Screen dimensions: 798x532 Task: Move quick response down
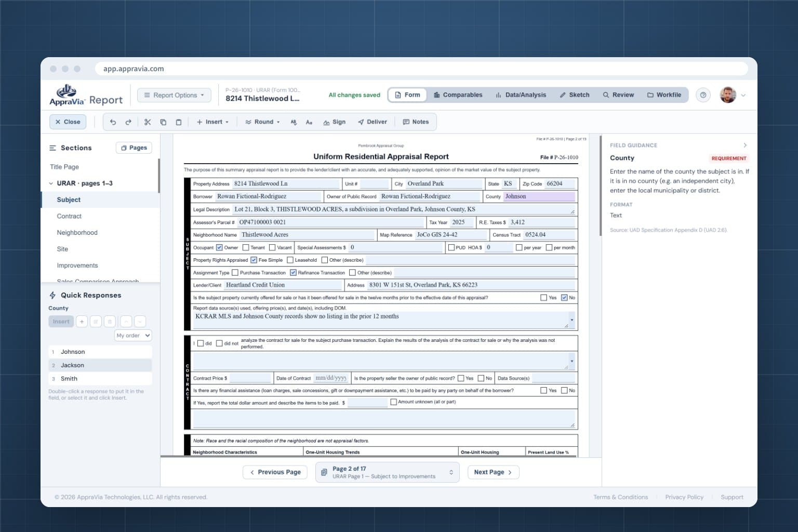[x=140, y=322]
